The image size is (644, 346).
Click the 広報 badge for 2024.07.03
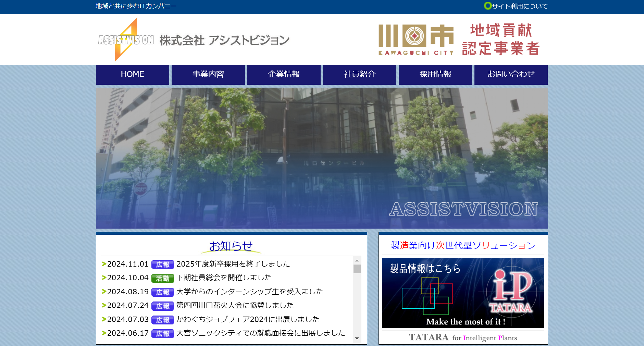(x=163, y=320)
